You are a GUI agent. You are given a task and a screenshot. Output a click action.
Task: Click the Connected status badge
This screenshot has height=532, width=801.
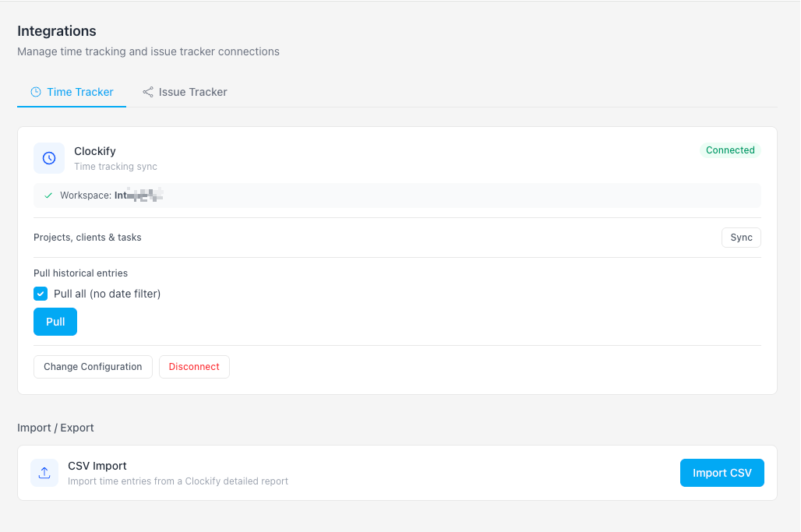tap(730, 150)
